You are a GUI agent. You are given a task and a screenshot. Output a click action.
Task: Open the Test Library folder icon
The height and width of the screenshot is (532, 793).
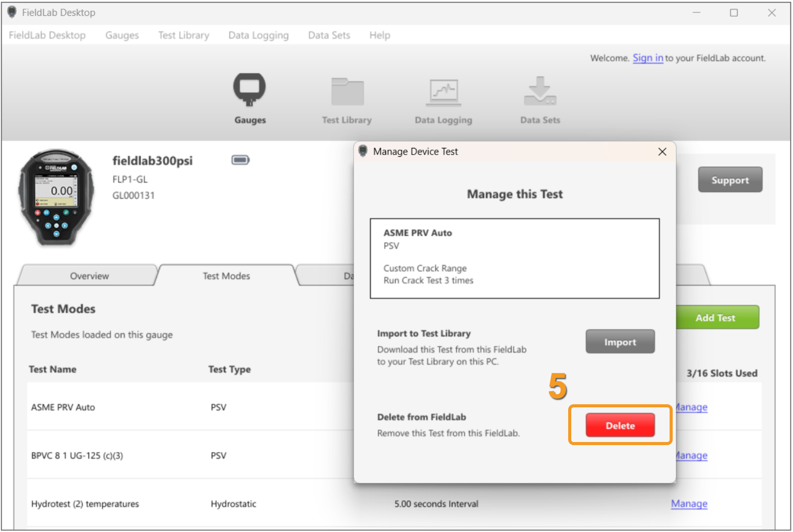[x=347, y=92]
